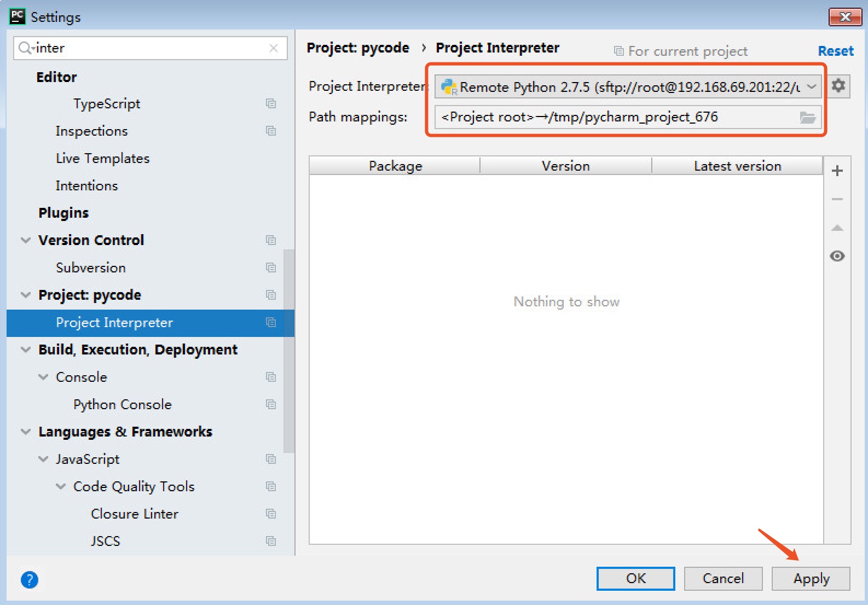
Task: Collapse the Version Control tree node
Action: click(x=26, y=240)
